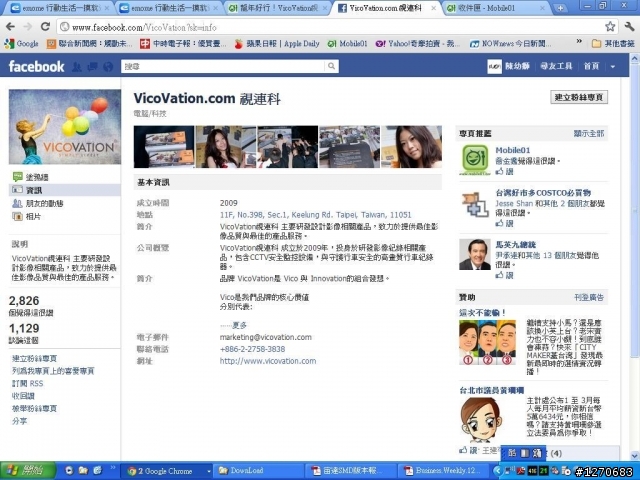Image resolution: width=640 pixels, height=480 pixels.
Task: Open the last photo thumbnail of woman's face
Action: click(411, 147)
